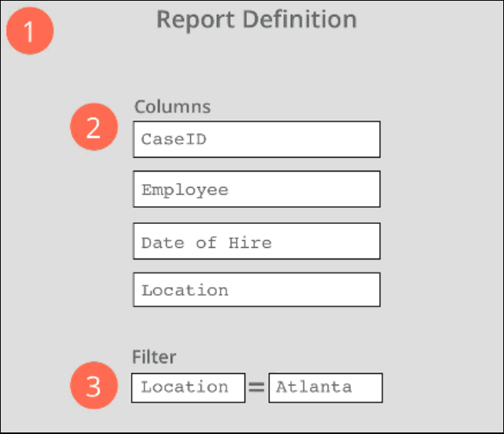The height and width of the screenshot is (434, 504).
Task: Click the Filter section label
Action: pyautogui.click(x=154, y=357)
